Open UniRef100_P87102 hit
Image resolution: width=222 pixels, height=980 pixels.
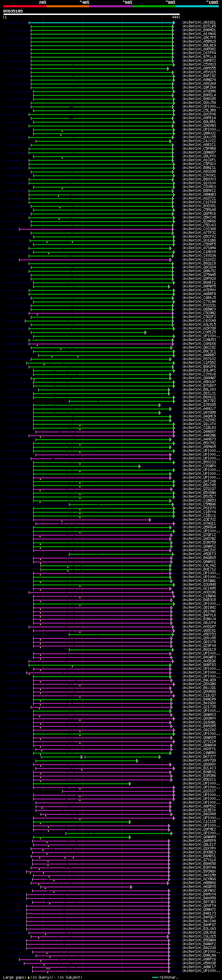click(x=199, y=359)
